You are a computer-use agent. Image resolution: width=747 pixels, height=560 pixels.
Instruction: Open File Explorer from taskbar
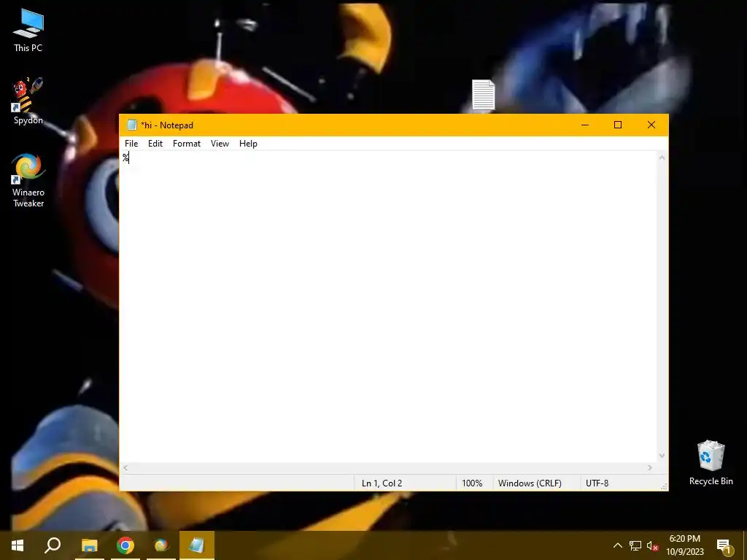(90, 545)
